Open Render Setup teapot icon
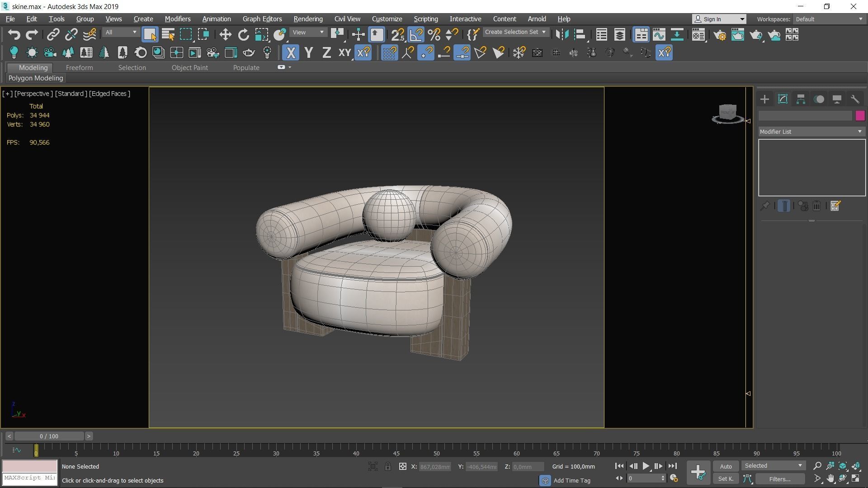The width and height of the screenshot is (868, 488). [x=720, y=35]
